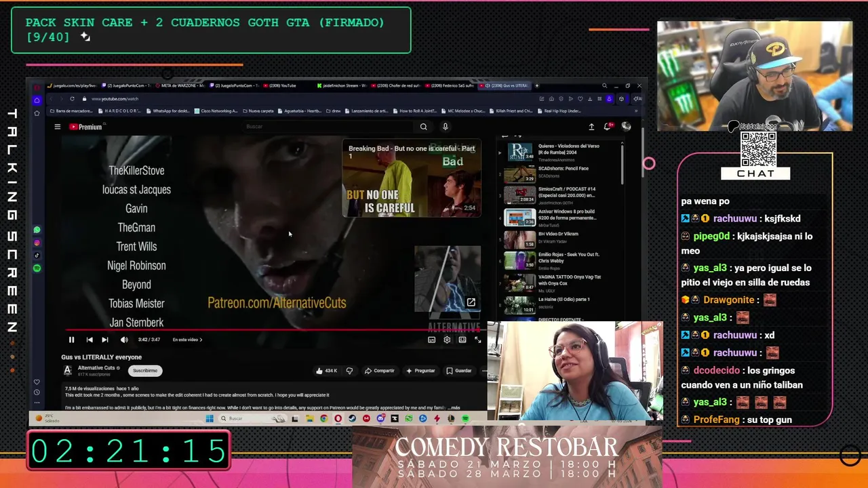Screen dimensions: 868x488
Task: Open the Opera sidebar bookmarks heart
Action: 37,382
